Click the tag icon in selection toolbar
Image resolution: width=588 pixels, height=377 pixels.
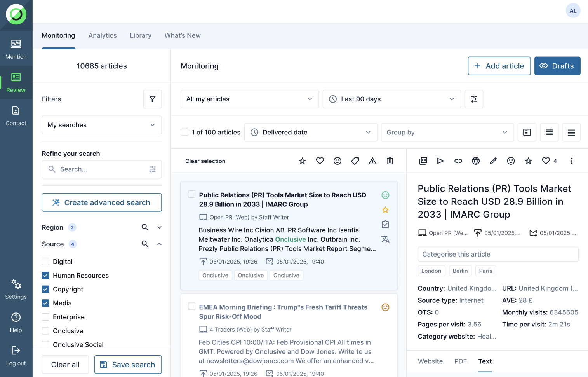(355, 161)
